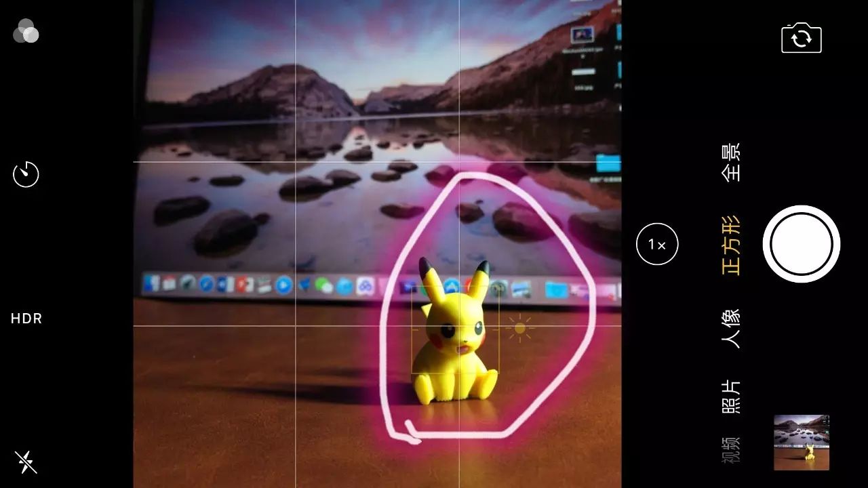Switch to 照片 photo mode
The width and height of the screenshot is (868, 488).
[731, 396]
